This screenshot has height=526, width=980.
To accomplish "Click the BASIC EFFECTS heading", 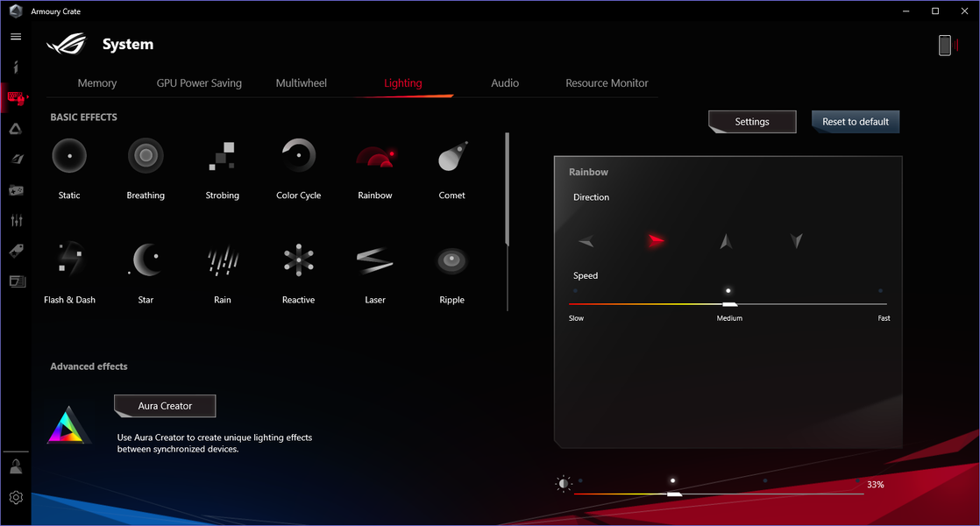I will (84, 117).
